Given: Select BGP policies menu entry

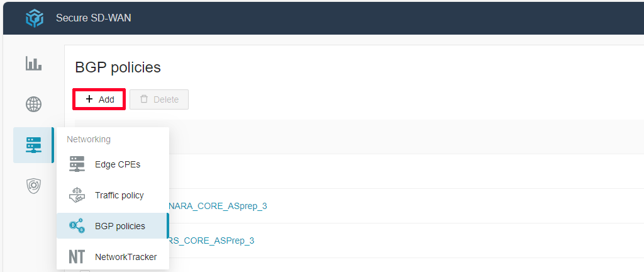Looking at the screenshot, I should pyautogui.click(x=119, y=226).
